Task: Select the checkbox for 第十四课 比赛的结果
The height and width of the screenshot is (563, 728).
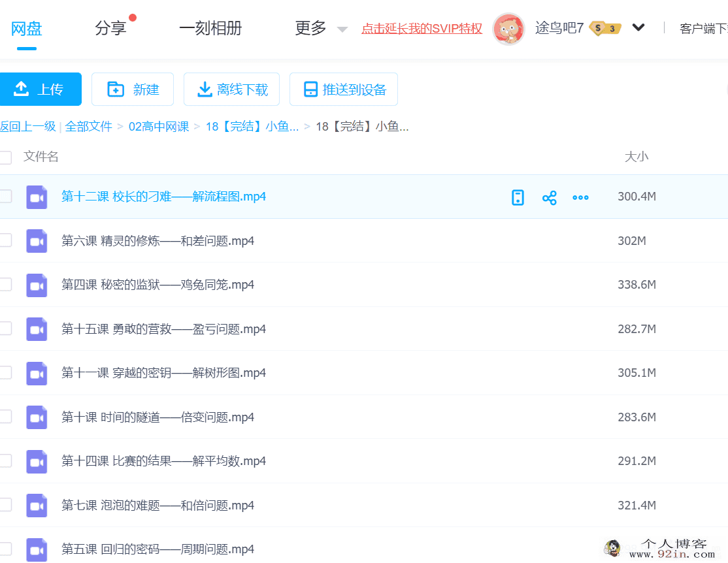Action: pos(5,461)
